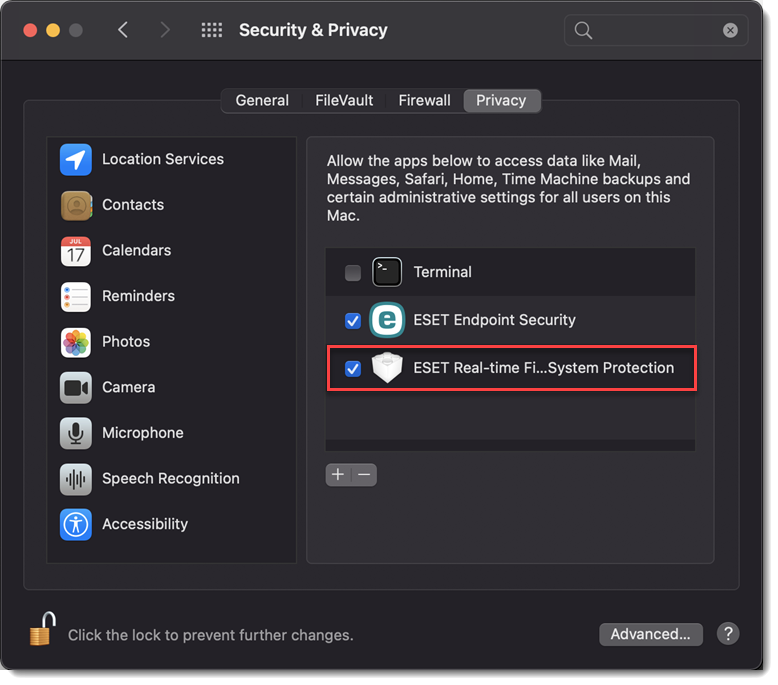778x685 pixels.
Task: Close the window with the red button
Action: coord(30,30)
